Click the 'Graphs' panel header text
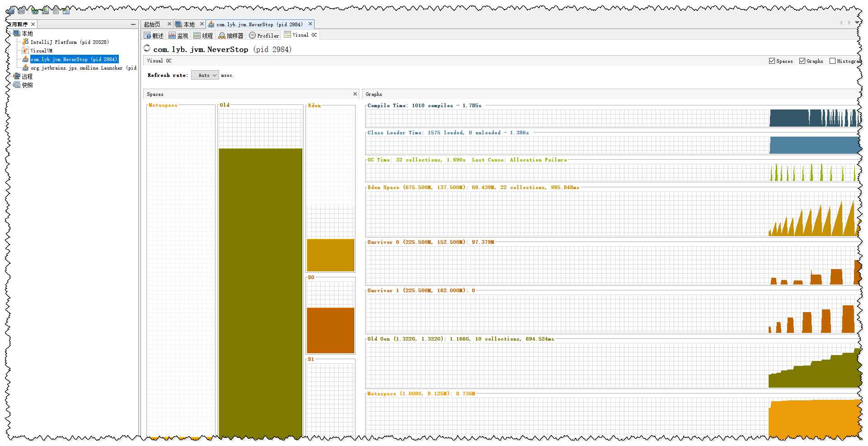The width and height of the screenshot is (868, 446). tap(374, 94)
